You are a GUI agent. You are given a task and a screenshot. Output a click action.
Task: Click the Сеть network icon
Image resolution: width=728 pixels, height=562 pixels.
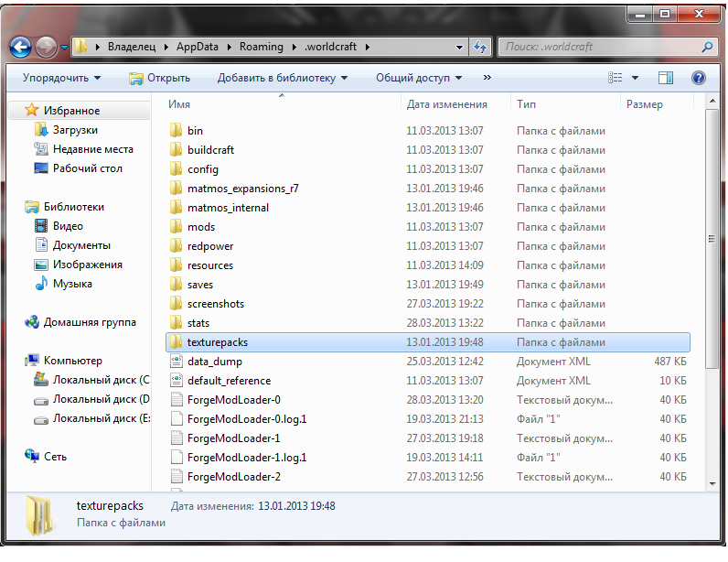point(32,456)
